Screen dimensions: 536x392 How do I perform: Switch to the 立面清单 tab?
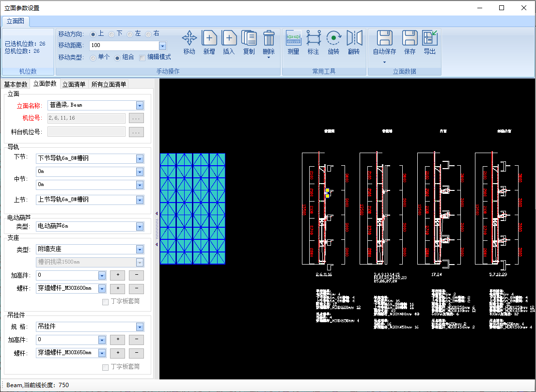(74, 84)
